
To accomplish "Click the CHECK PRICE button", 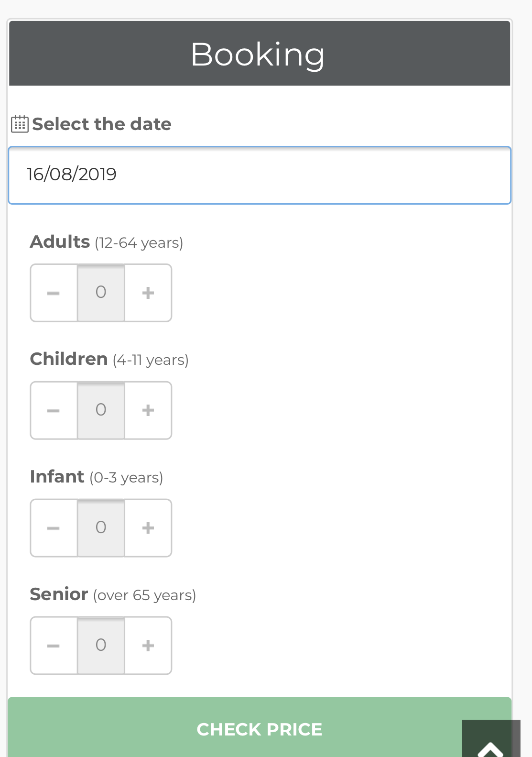I will coord(260,727).
